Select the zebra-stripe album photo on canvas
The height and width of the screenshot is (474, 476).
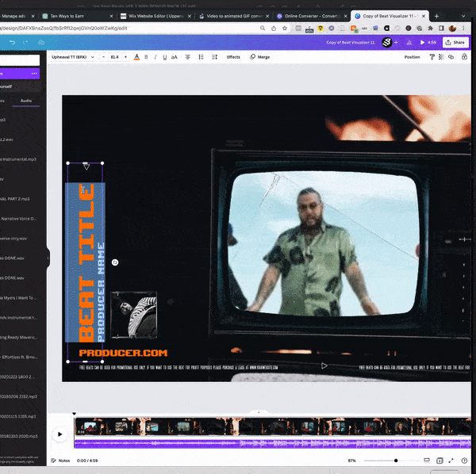pyautogui.click(x=134, y=315)
